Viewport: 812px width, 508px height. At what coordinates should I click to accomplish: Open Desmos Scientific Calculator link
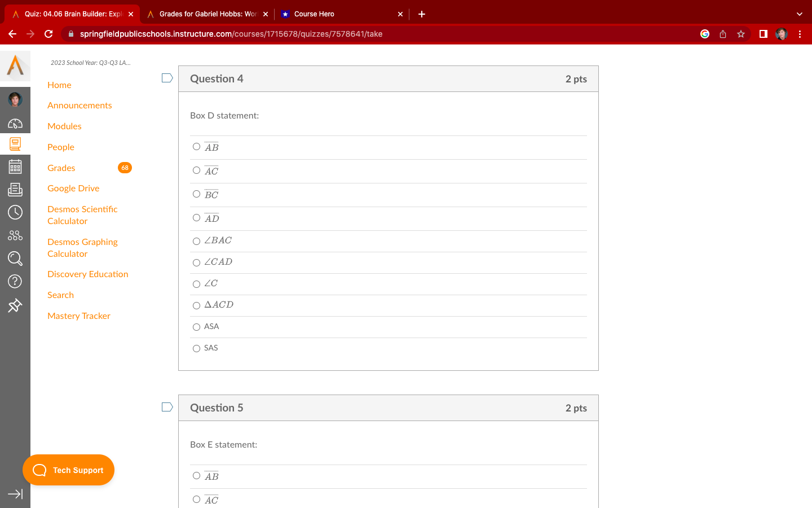[82, 215]
